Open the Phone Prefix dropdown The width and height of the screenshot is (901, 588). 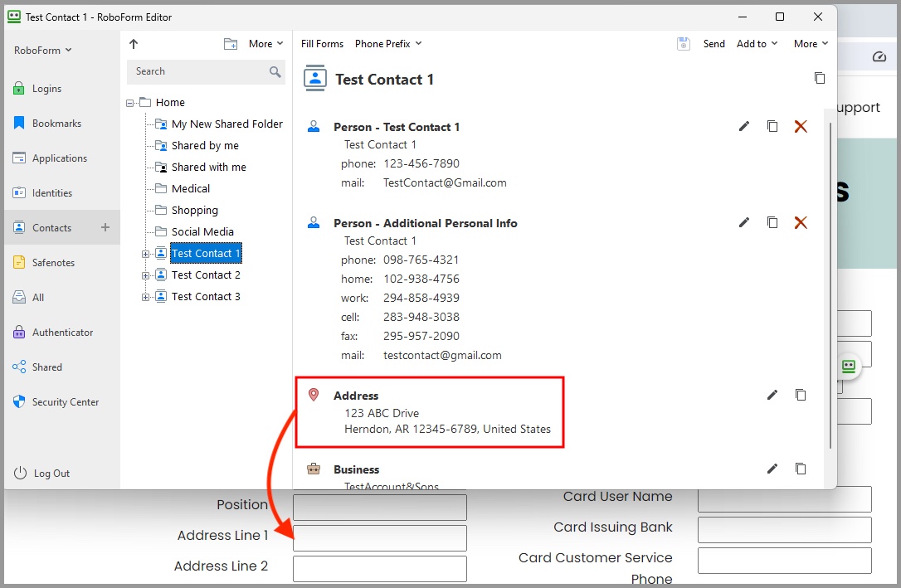coord(388,44)
